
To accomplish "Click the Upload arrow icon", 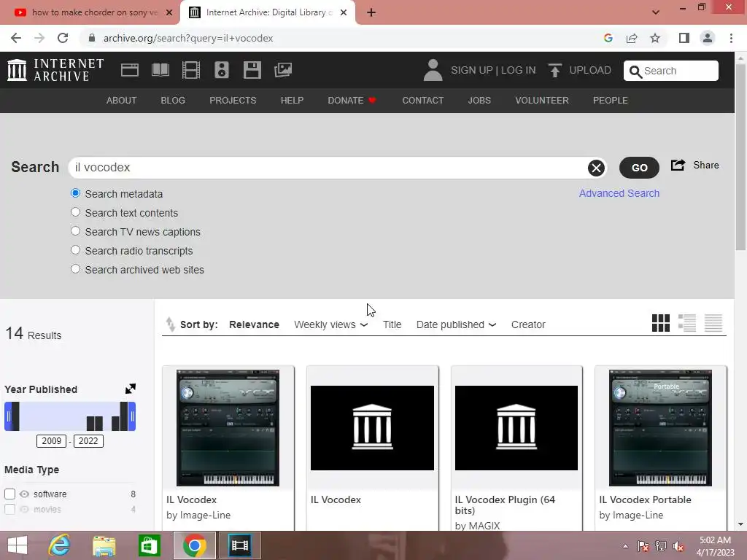I will (x=554, y=71).
